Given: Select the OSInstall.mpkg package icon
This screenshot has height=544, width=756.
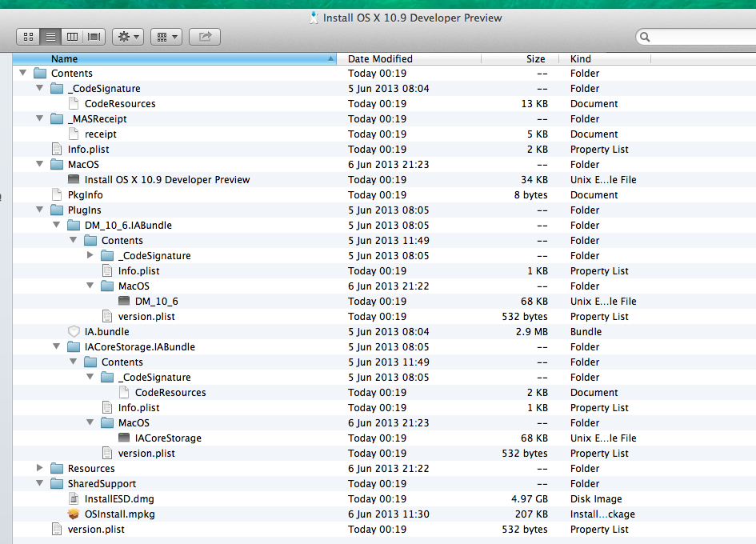Looking at the screenshot, I should [74, 514].
